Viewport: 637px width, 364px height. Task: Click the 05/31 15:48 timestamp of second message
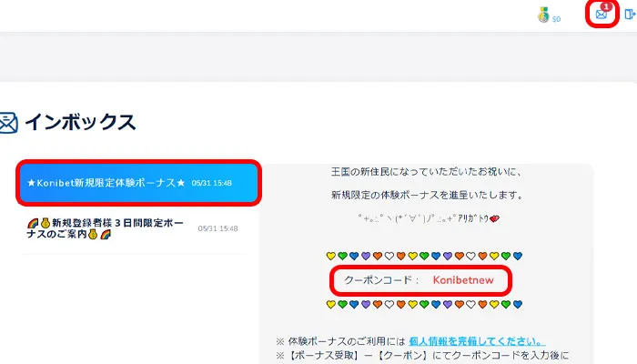(217, 228)
